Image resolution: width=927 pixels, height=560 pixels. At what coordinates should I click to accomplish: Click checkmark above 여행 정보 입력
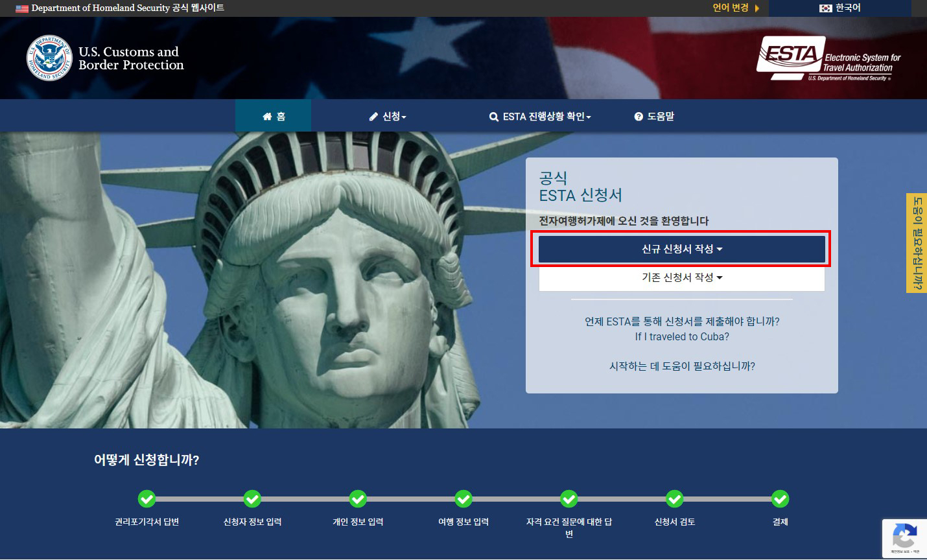463,499
